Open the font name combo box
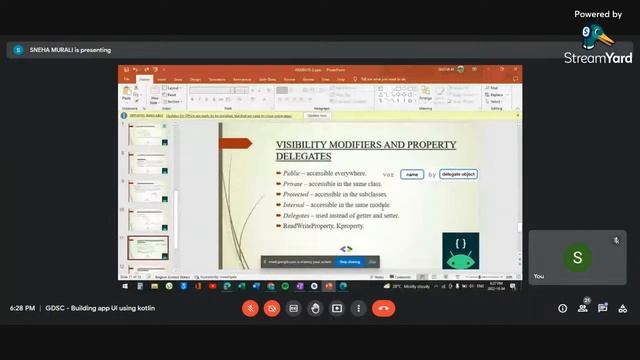Image resolution: width=640 pixels, height=360 pixels. [212, 90]
